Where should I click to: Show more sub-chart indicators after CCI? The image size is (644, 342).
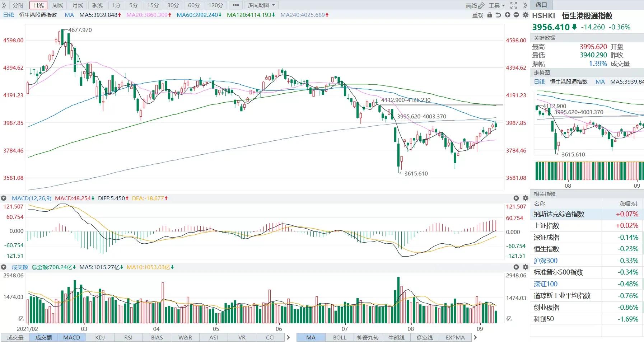(x=288, y=337)
